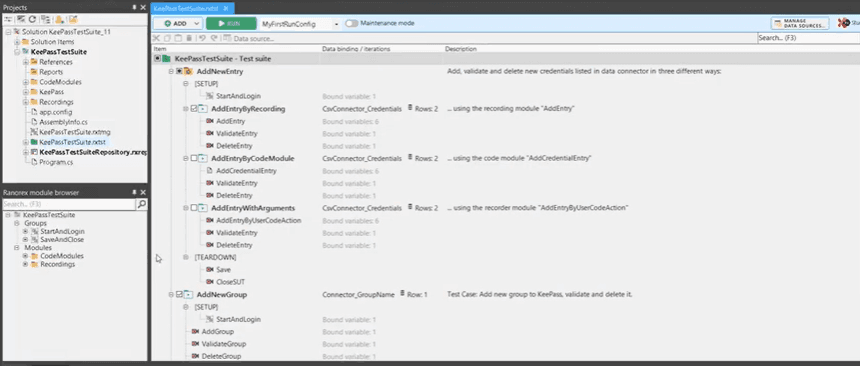Pin the Projects panel with pushpin icon
Viewport: 860px width, 366px height.
(135, 8)
